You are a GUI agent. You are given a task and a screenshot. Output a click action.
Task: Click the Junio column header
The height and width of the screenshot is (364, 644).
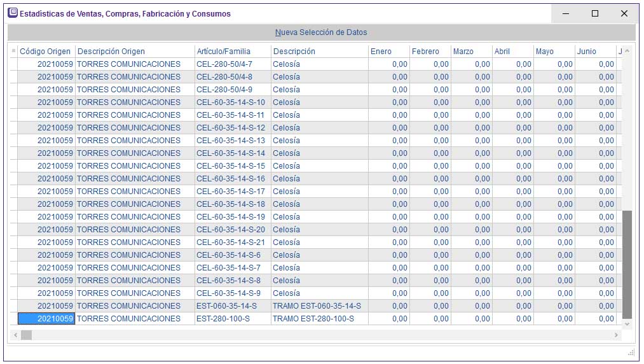[x=595, y=52]
